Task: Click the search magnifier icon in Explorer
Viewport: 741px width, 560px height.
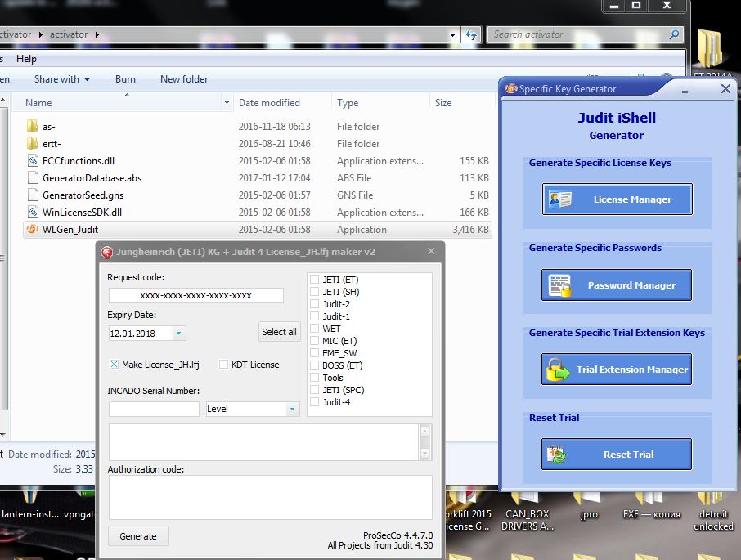Action: [x=675, y=34]
